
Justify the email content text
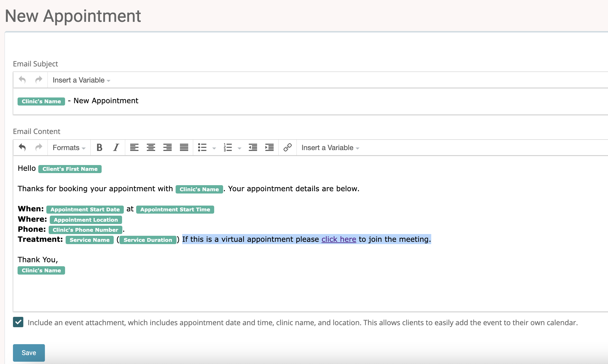[184, 147]
